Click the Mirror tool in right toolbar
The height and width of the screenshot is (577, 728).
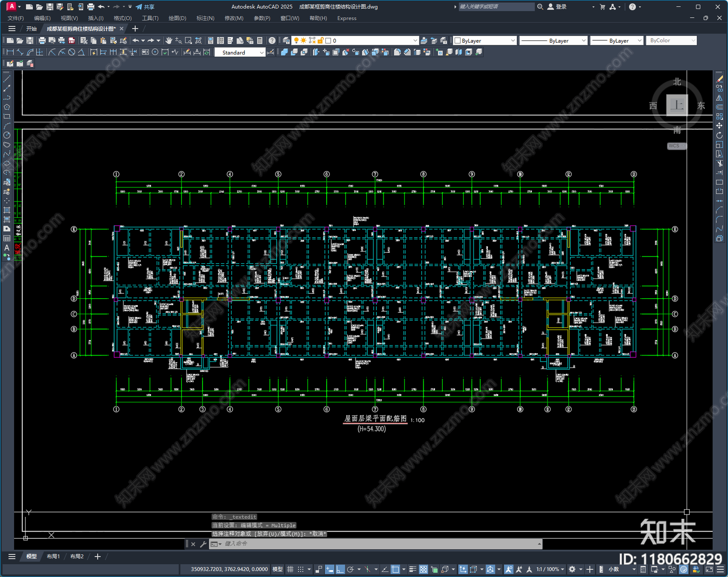coord(719,98)
